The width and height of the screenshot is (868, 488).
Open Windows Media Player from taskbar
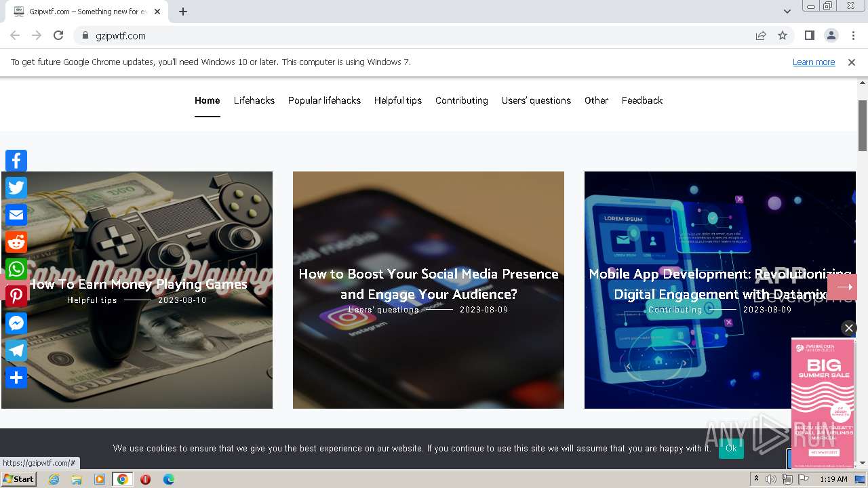point(100,479)
